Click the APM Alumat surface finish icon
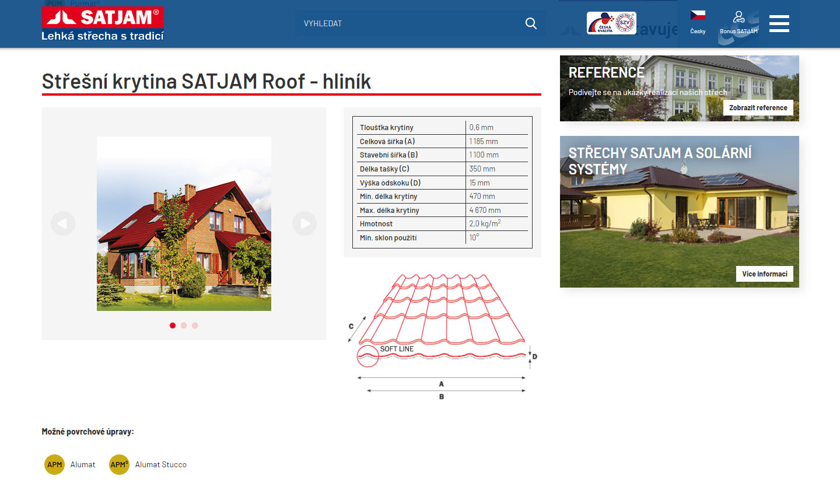Viewport: 840px width, 504px height. pyautogui.click(x=55, y=465)
